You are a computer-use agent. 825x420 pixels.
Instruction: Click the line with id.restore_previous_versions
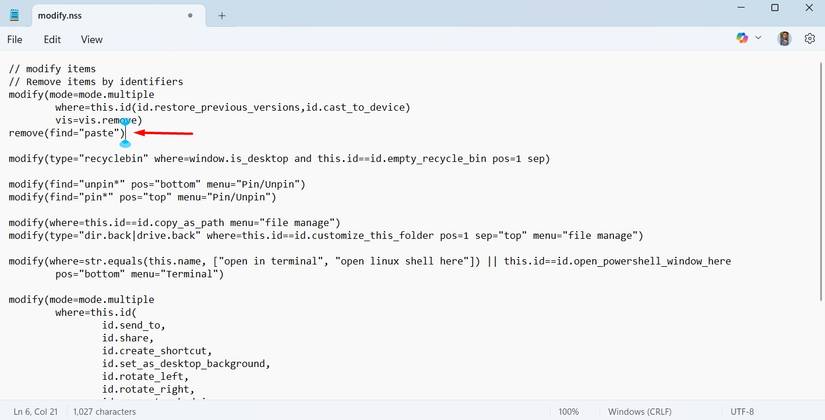click(233, 107)
